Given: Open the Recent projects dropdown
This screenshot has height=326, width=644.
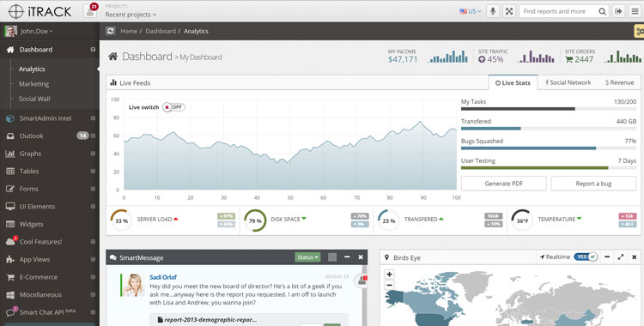Looking at the screenshot, I should [x=131, y=15].
